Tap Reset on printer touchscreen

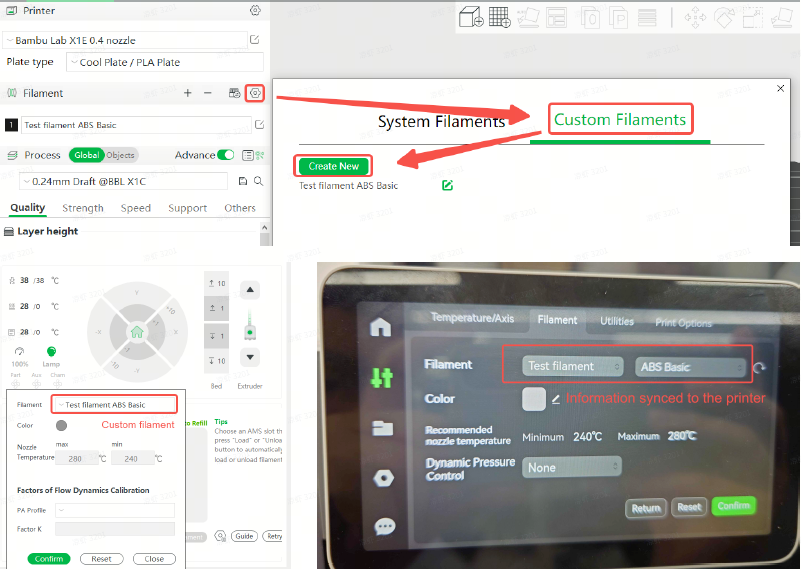pos(689,507)
